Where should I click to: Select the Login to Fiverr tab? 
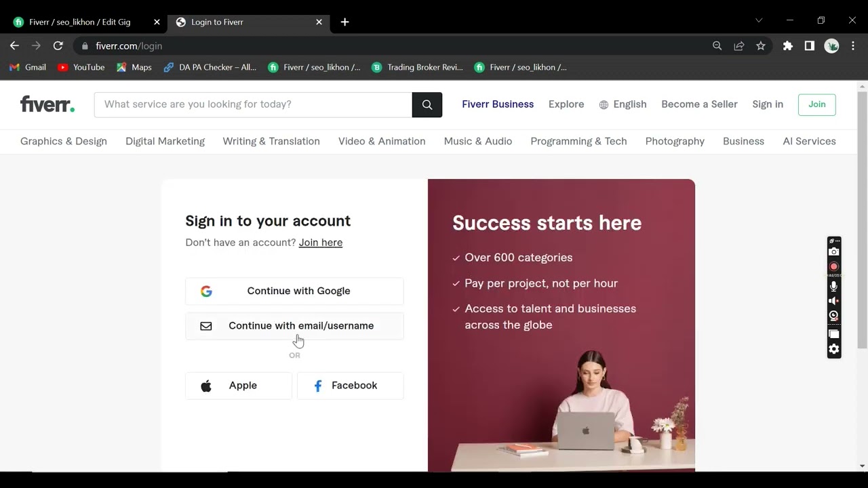248,22
